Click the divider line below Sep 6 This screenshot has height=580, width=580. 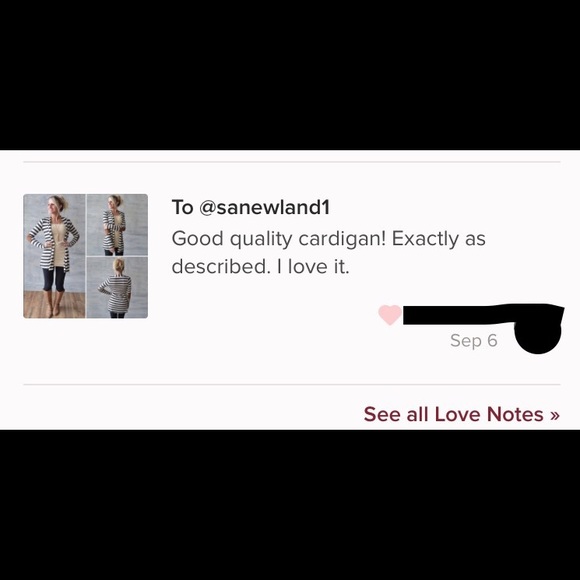(292, 385)
